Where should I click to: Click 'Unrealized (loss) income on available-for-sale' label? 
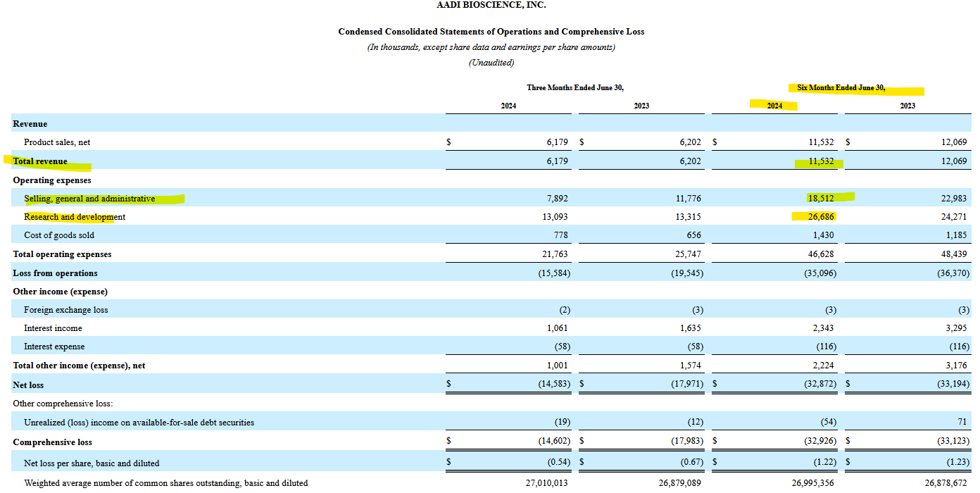(139, 423)
